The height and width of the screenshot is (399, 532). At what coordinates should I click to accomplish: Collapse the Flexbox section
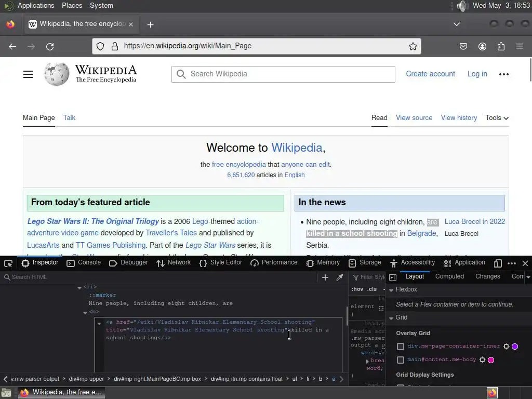tap(391, 290)
